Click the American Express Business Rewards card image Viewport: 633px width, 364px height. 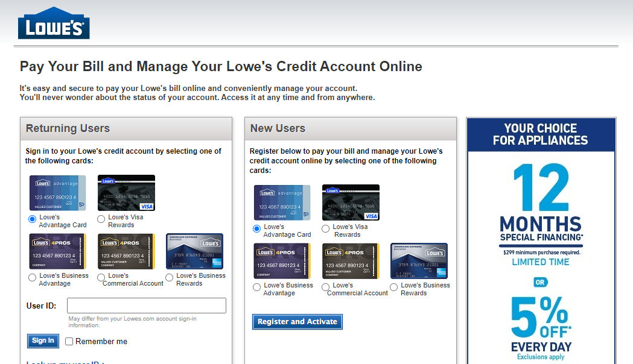(x=194, y=251)
